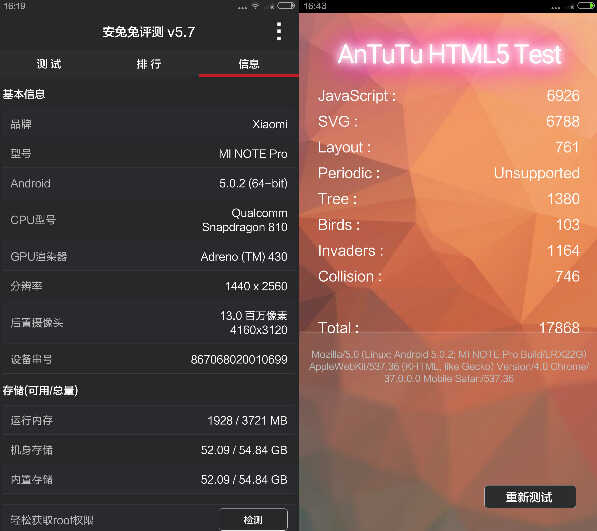Select the 安兔兔评测 v5.7 app title
The height and width of the screenshot is (531, 597).
149,32
